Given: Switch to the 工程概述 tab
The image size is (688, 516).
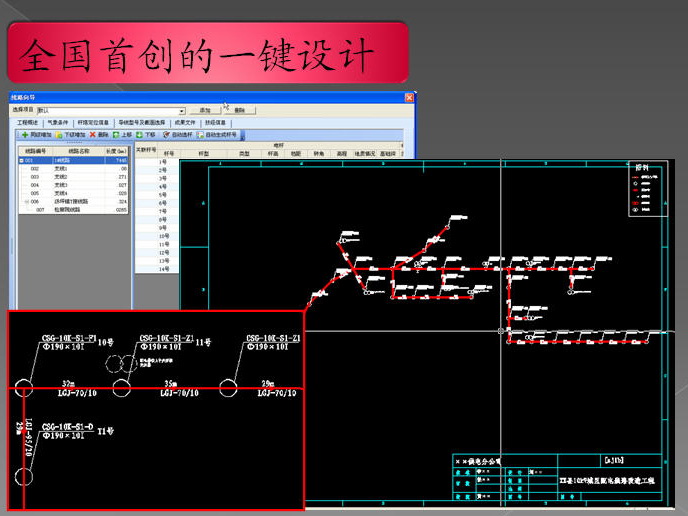Looking at the screenshot, I should point(28,122).
